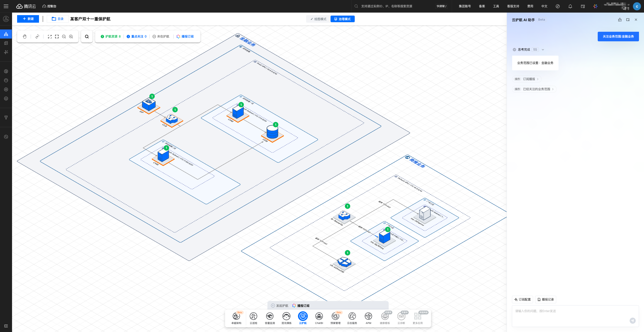Viewport: 644px width, 332px height.
Task: Open the 费用 top menu
Action: tap(530, 6)
